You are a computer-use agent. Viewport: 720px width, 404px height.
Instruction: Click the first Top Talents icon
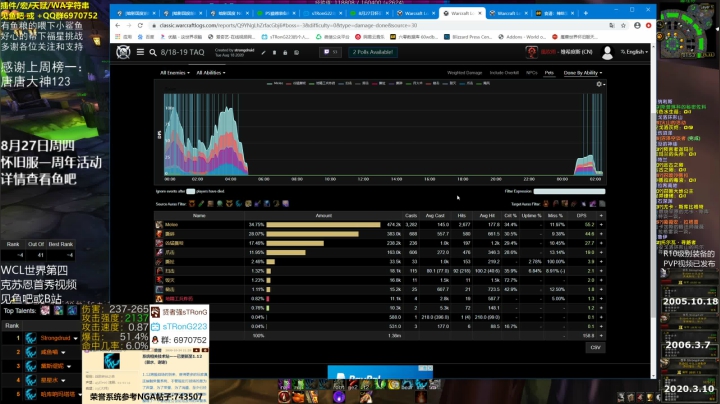[x=45, y=311]
